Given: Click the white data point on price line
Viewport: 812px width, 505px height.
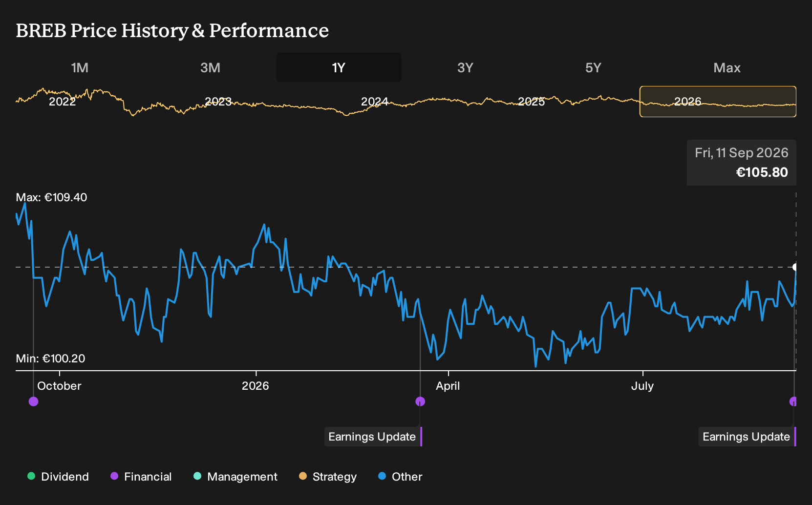Looking at the screenshot, I should 795,267.
